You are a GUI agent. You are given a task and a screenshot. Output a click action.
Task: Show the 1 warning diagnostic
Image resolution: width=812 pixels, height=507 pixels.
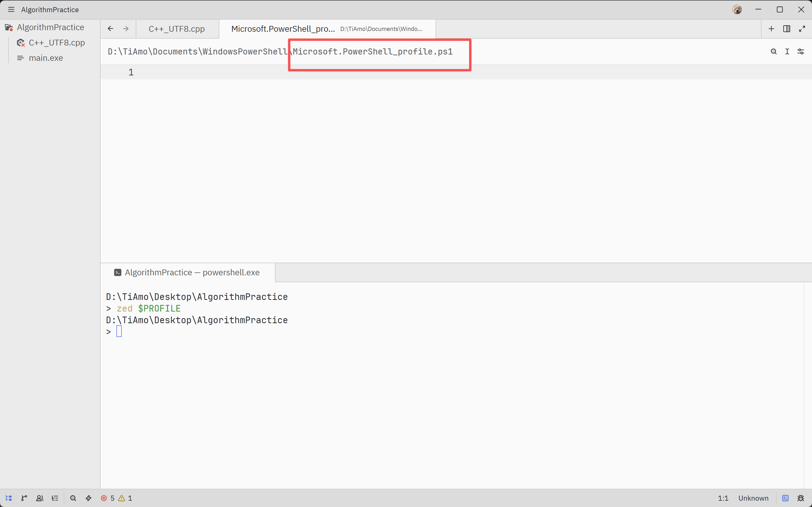(x=125, y=498)
